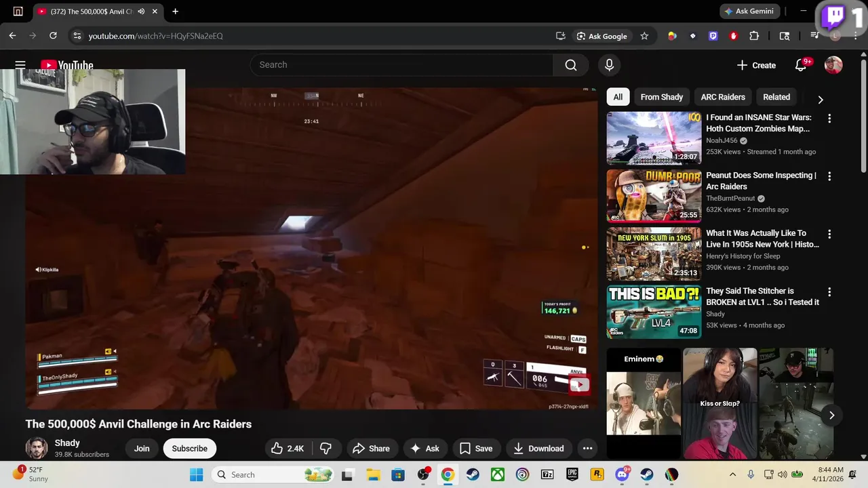Bookmark this page with the star icon
This screenshot has height=488, width=868.
[x=644, y=36]
